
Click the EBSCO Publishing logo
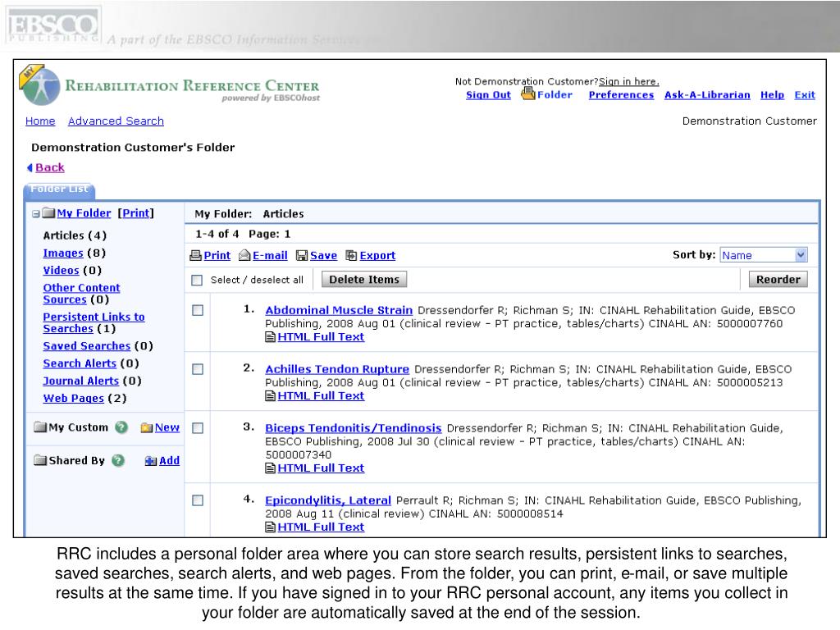pyautogui.click(x=52, y=25)
